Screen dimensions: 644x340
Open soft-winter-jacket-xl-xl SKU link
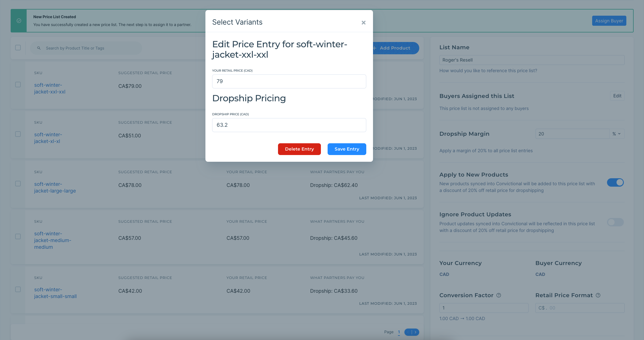(48, 138)
